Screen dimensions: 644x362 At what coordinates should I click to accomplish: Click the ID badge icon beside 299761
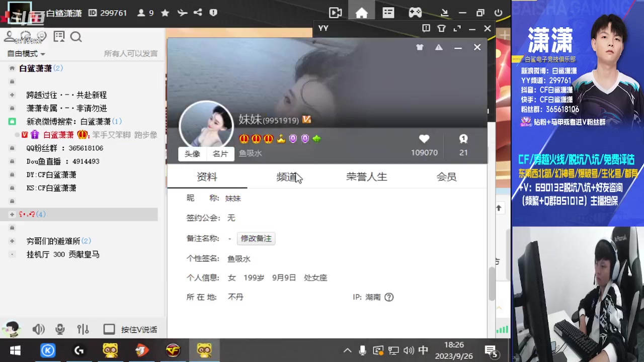click(x=93, y=13)
